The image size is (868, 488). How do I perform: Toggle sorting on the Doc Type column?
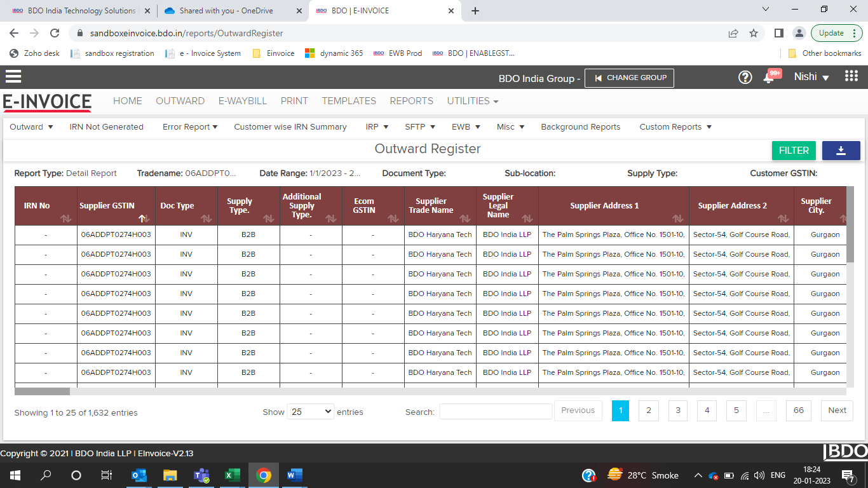coord(206,219)
